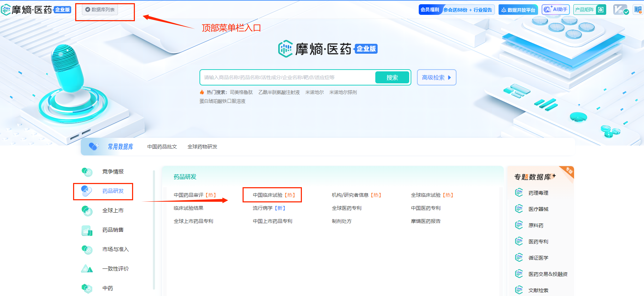Open the 会员福利 banner
Image resolution: width=644 pixels, height=296 pixels.
coord(457,10)
